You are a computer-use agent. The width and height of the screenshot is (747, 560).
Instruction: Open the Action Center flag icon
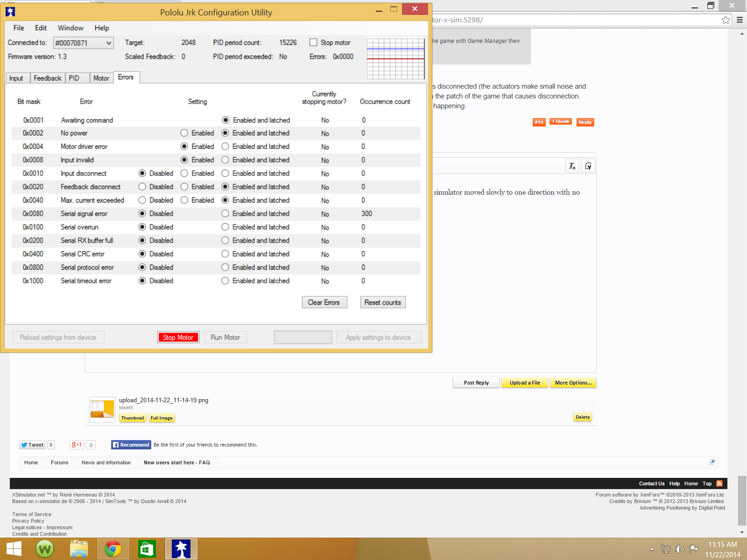pos(694,549)
